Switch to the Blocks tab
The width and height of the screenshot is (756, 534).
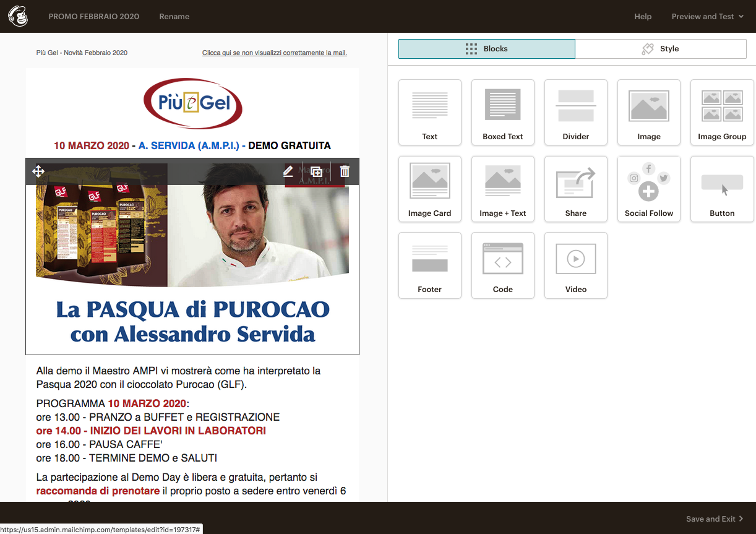point(487,49)
